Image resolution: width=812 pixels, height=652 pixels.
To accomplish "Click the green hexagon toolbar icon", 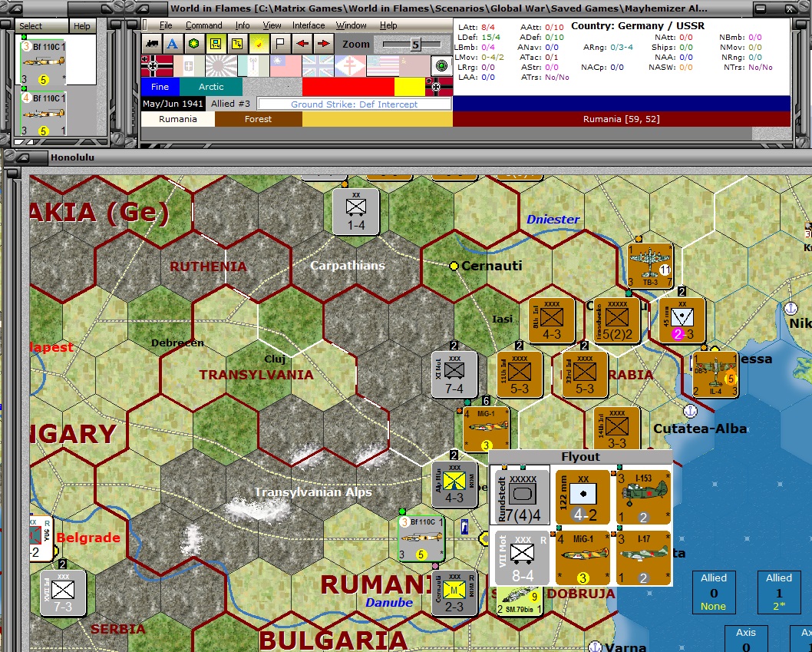I will (x=193, y=44).
